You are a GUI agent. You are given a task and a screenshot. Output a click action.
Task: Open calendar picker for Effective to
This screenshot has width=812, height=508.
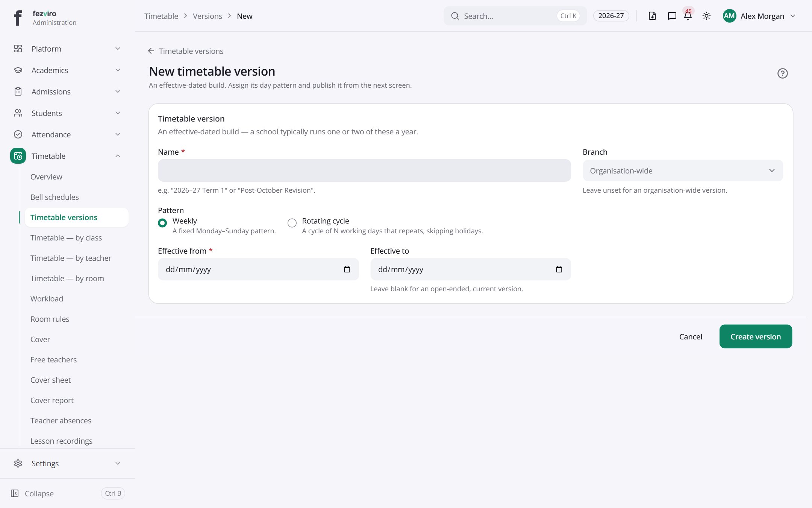point(559,269)
